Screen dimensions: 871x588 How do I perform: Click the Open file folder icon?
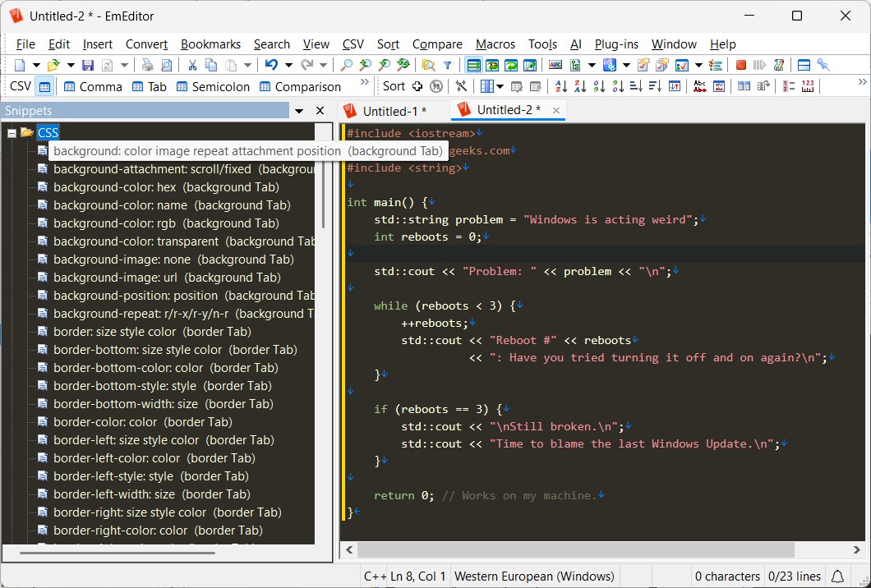click(53, 65)
